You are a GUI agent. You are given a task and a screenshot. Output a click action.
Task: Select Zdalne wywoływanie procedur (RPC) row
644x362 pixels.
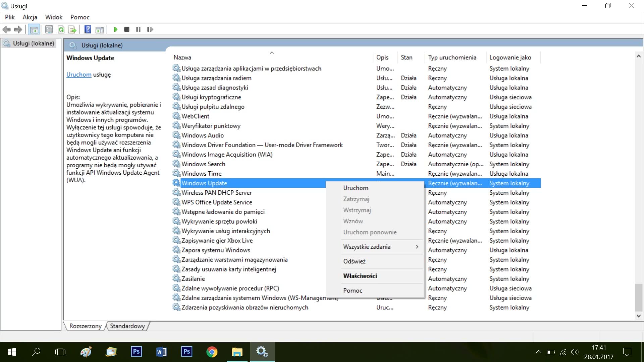pos(357,288)
